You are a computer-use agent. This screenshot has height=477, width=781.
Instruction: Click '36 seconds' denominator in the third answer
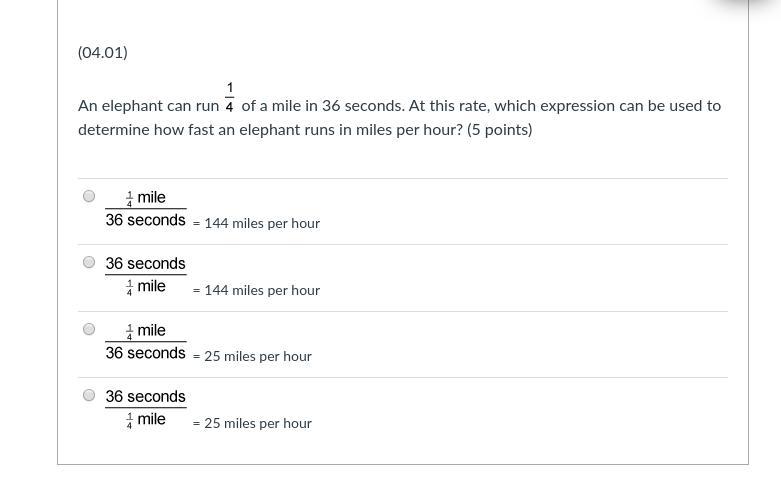[145, 353]
